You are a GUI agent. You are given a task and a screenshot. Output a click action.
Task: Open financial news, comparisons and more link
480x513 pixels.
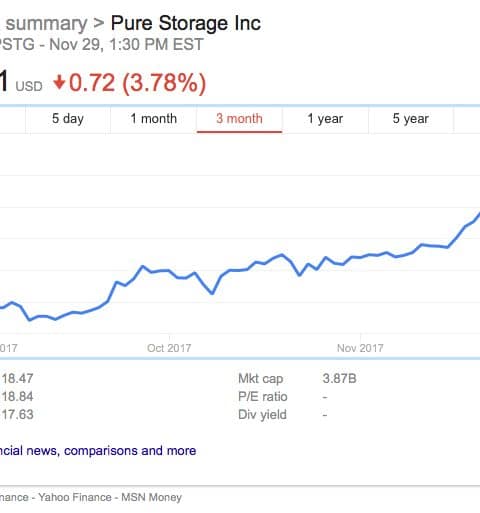pos(98,451)
